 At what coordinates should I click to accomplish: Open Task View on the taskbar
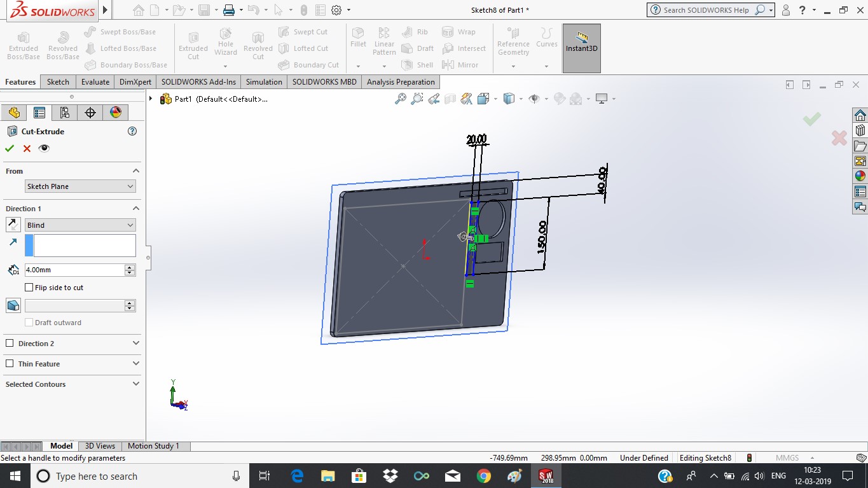265,476
